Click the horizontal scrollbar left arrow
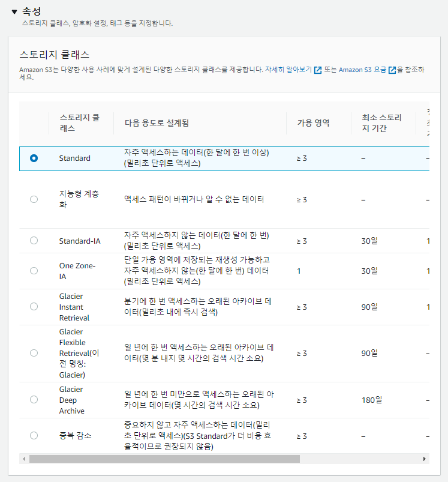 click(x=24, y=459)
